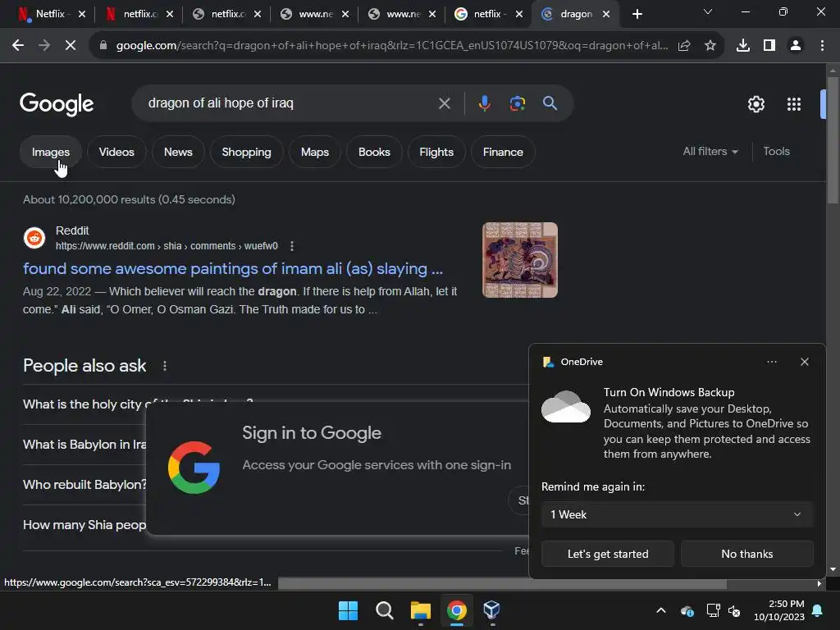
Task: Open the Reddit result painting thumbnail
Action: (519, 260)
